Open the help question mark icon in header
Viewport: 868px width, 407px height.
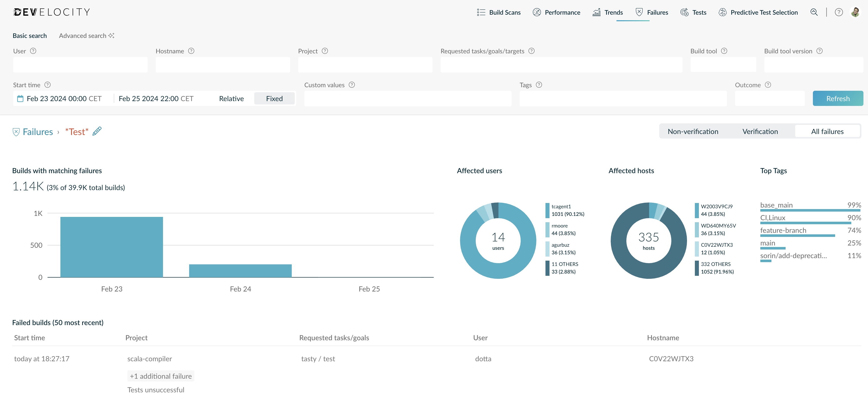coord(839,12)
